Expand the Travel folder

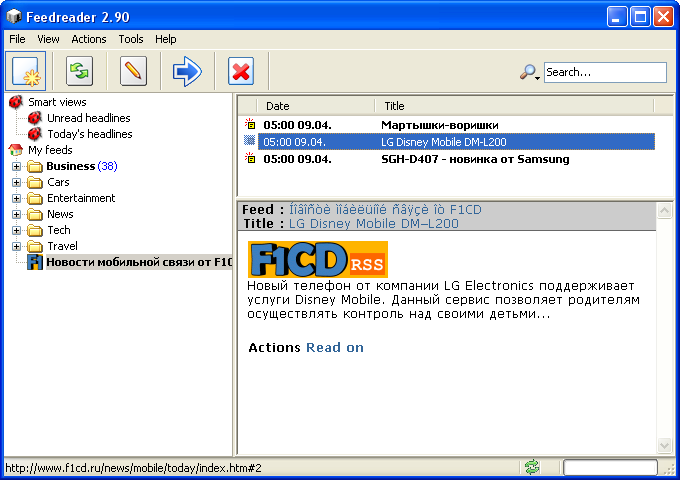point(16,247)
